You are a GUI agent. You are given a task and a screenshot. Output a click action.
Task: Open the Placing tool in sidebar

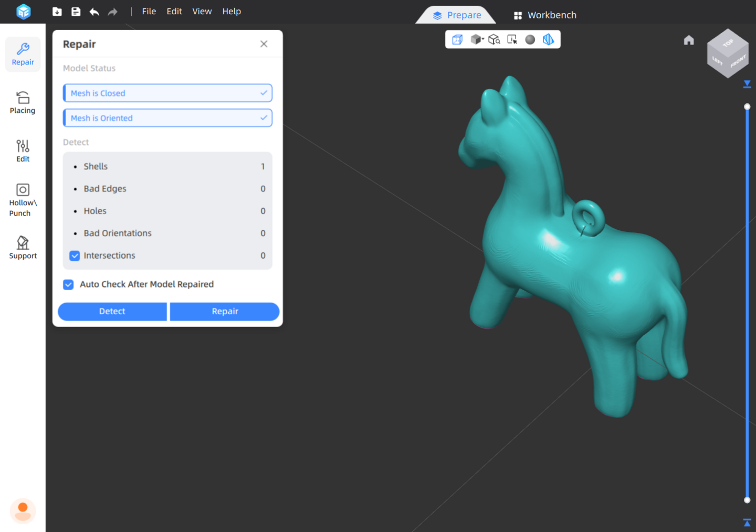tap(23, 102)
